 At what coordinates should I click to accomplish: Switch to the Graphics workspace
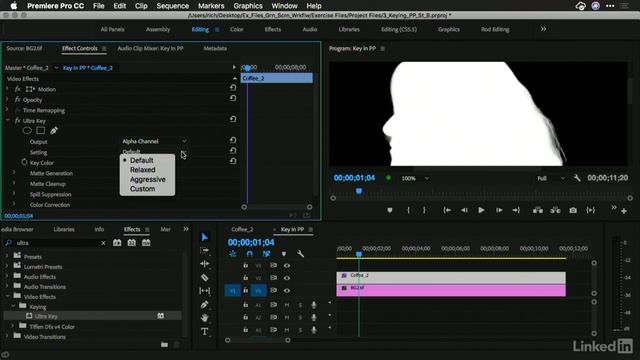coord(449,29)
